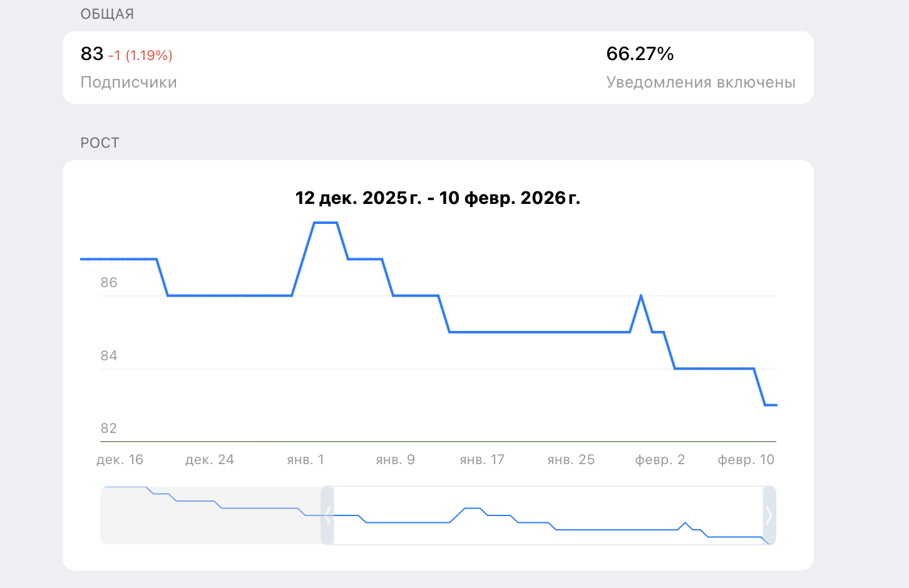Click the right chevron handle of range selector
Viewport: 909px width, 588px height.
click(x=769, y=515)
